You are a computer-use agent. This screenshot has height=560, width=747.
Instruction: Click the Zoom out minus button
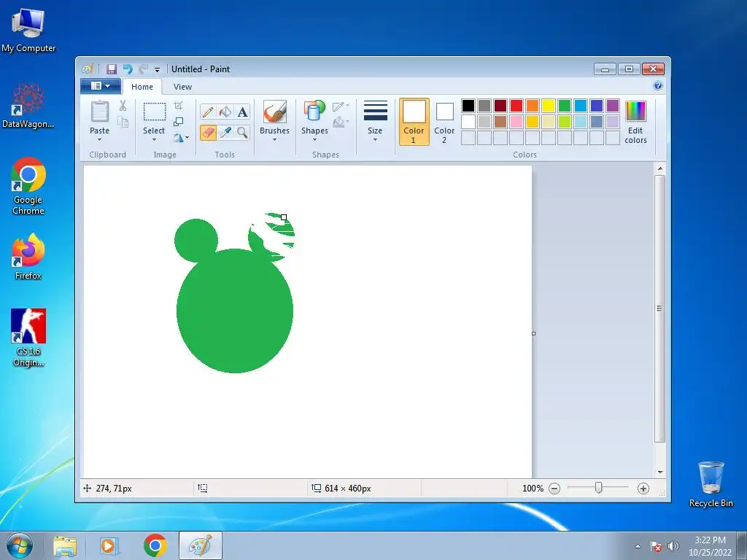click(x=554, y=488)
